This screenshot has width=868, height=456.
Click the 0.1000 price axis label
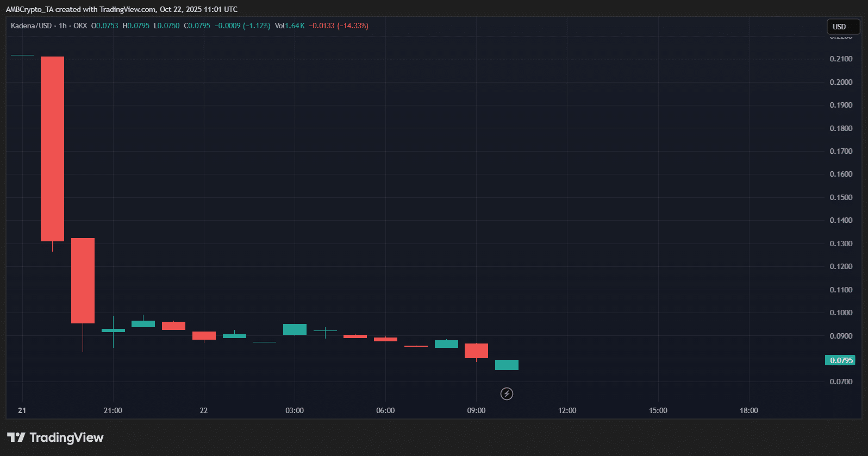coord(841,313)
